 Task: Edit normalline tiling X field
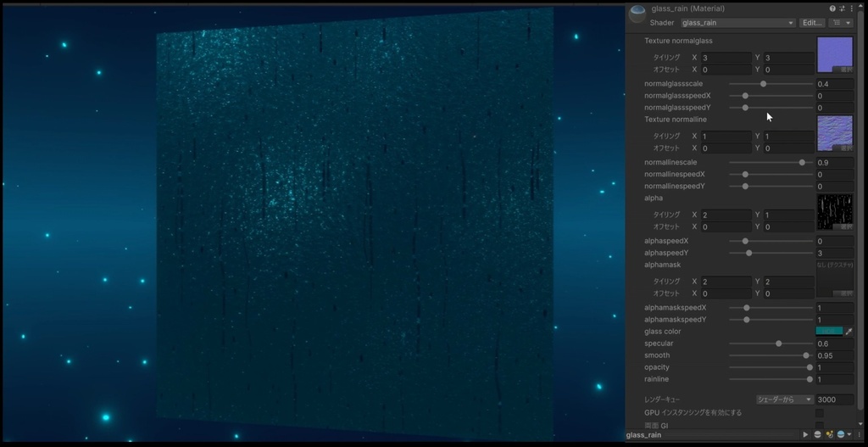point(726,137)
